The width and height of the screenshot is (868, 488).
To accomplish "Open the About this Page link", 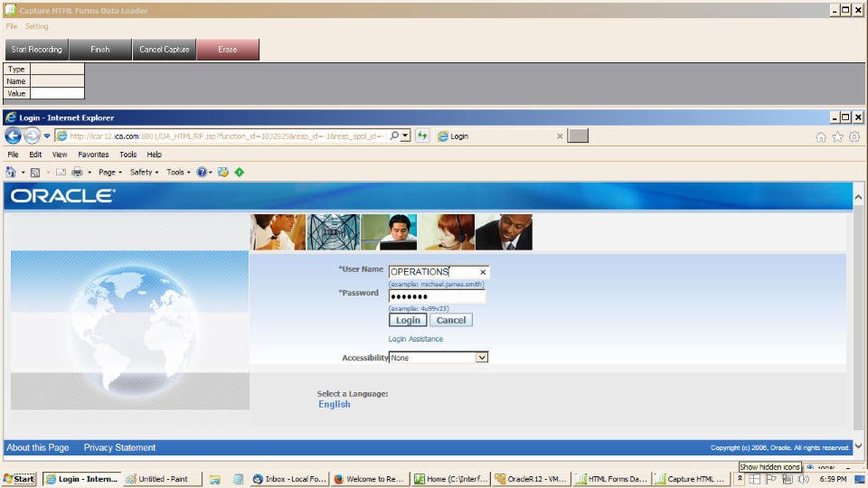I will (x=38, y=447).
